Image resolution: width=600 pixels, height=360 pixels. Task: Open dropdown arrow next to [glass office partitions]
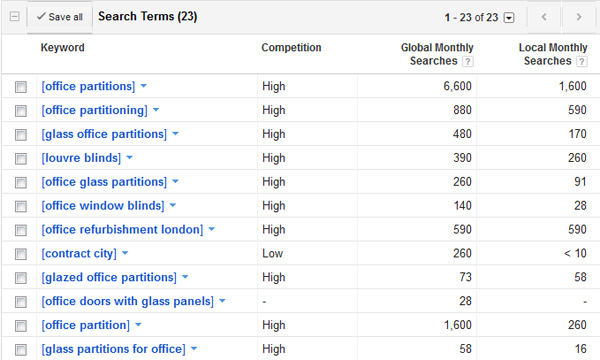(x=175, y=134)
